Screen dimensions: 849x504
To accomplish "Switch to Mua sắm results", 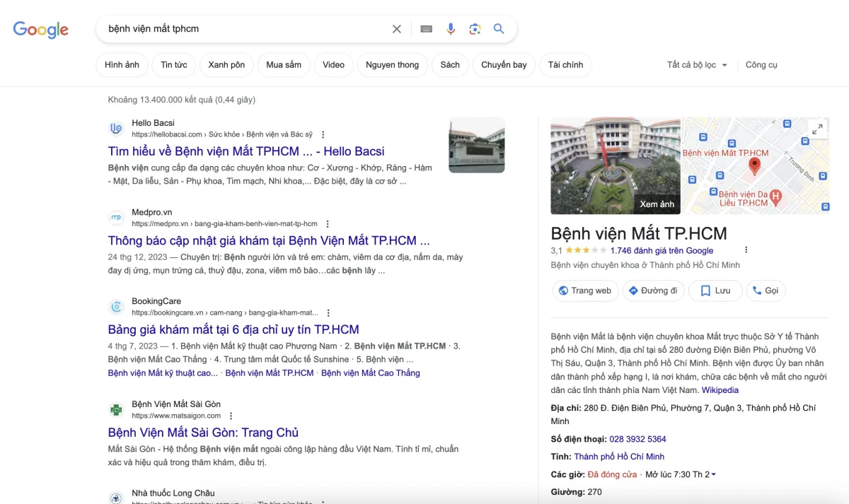I will click(x=284, y=65).
